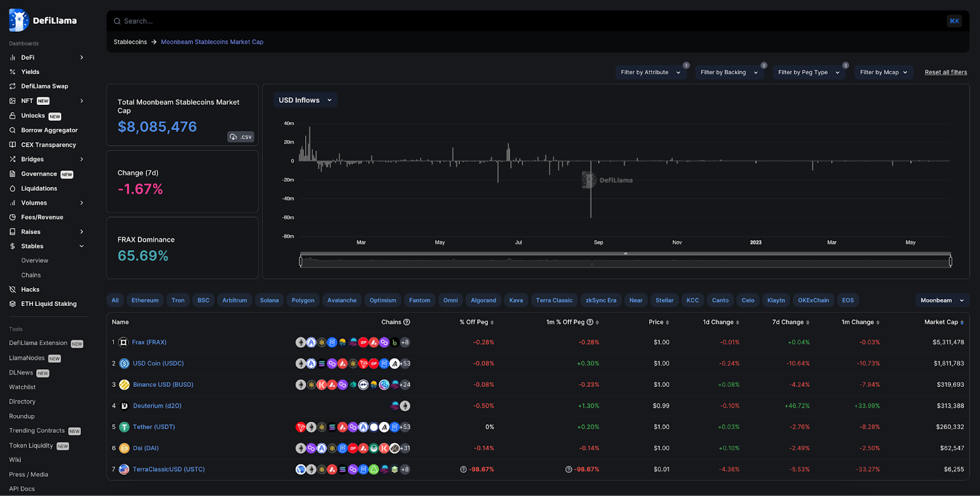Open the USD Inflows chart dropdown
The width and height of the screenshot is (980, 496).
305,101
